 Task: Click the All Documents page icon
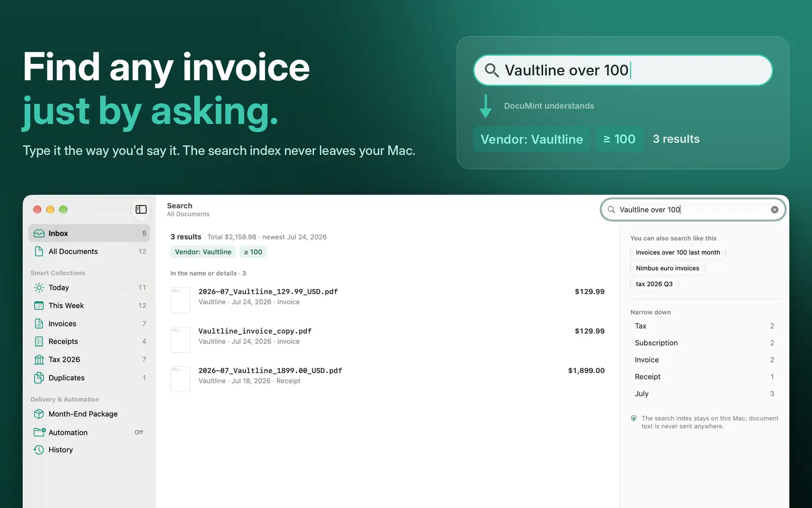pyautogui.click(x=39, y=251)
